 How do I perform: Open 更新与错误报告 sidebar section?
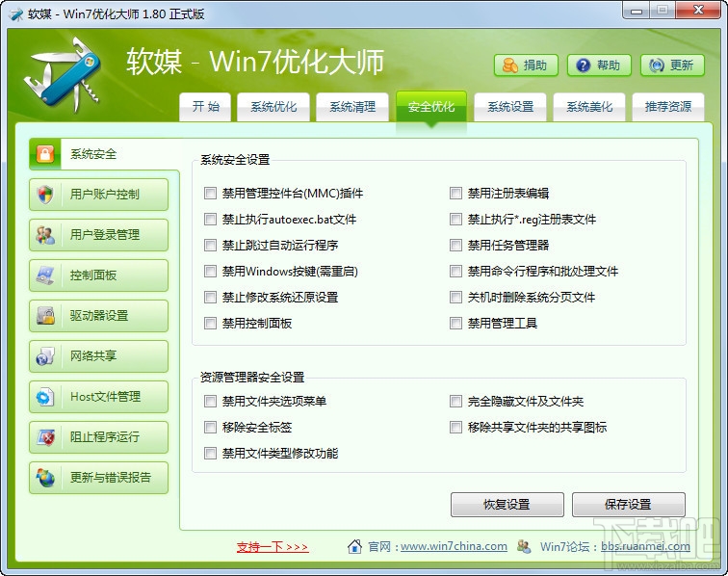[98, 477]
